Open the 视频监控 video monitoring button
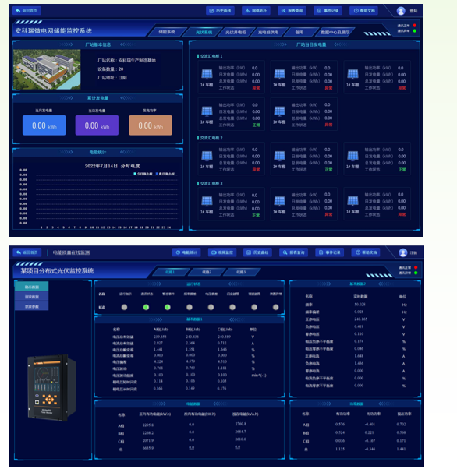 (222, 252)
